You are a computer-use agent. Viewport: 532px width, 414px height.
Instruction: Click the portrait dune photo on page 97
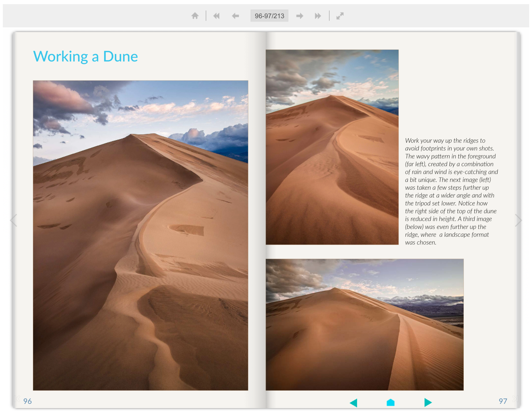click(x=332, y=147)
